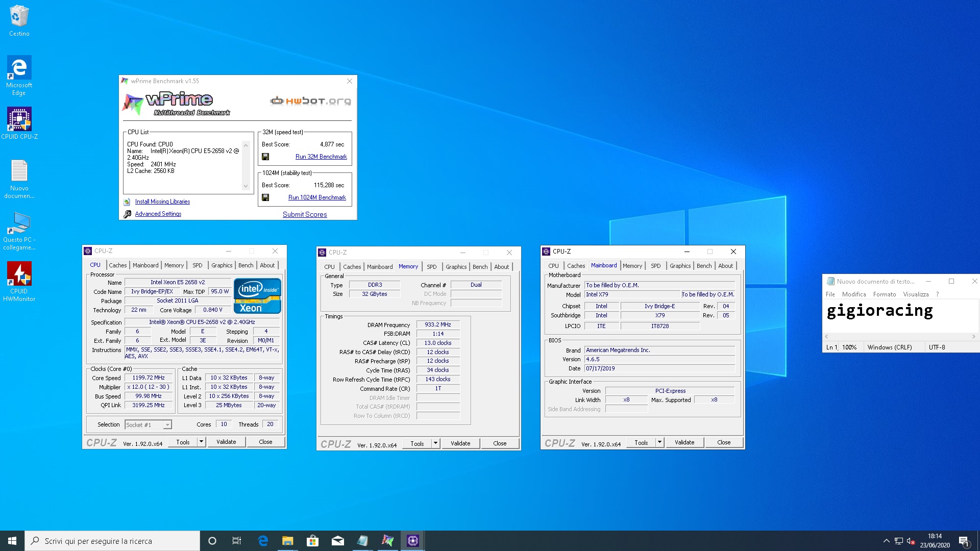Screen dimensions: 980x551
Task: Run the 1024M Benchmark
Action: coord(317,197)
